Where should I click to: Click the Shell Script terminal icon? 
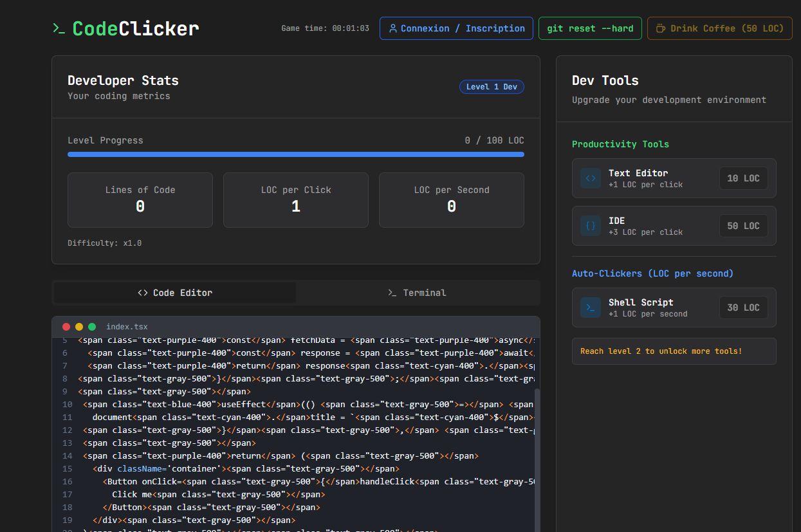point(590,307)
